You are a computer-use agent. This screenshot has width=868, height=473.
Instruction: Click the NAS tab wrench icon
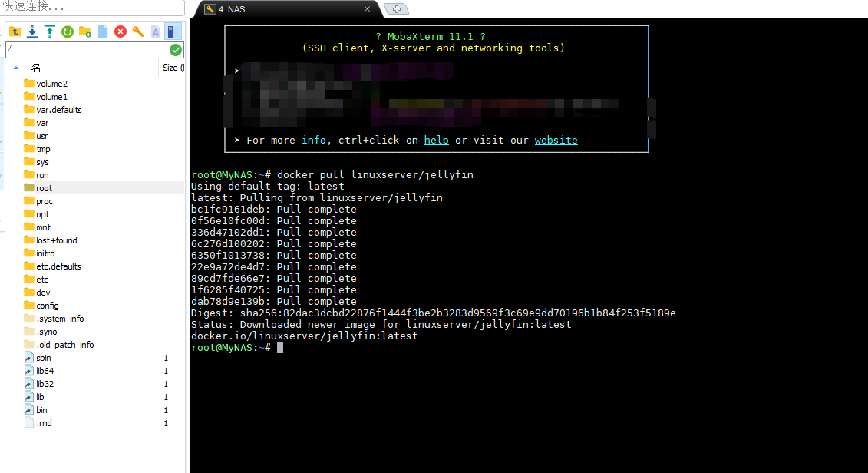(210, 9)
